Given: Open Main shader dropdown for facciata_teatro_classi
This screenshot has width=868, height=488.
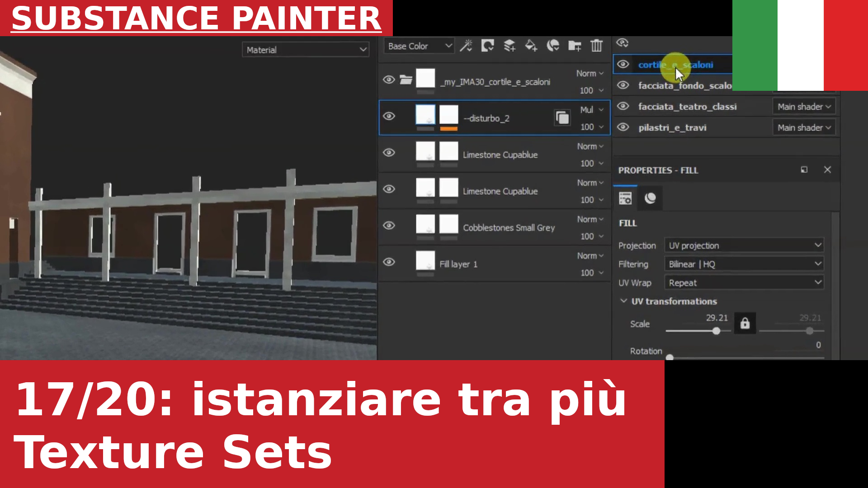Looking at the screenshot, I should click(804, 107).
